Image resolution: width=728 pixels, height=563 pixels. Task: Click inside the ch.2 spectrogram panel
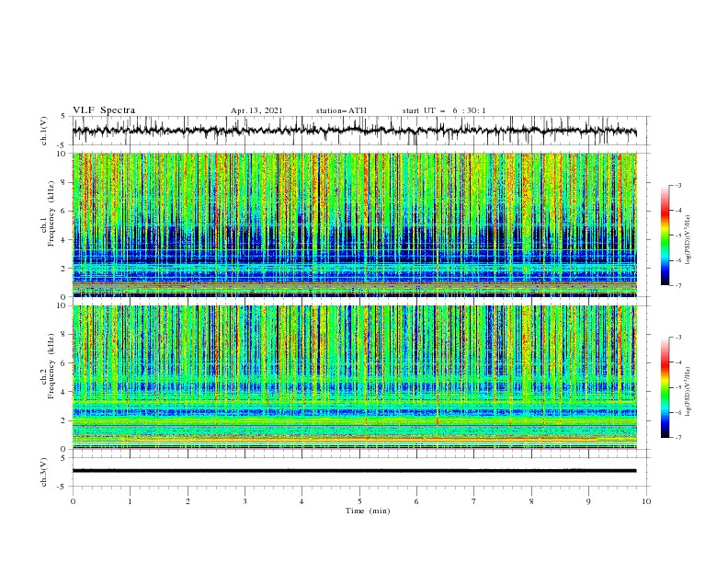[354, 377]
